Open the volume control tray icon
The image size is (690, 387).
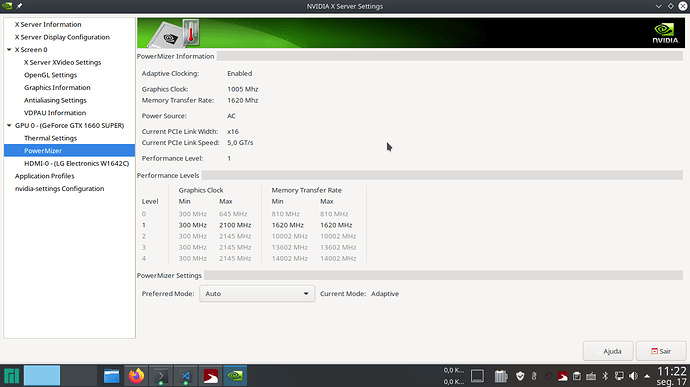633,376
